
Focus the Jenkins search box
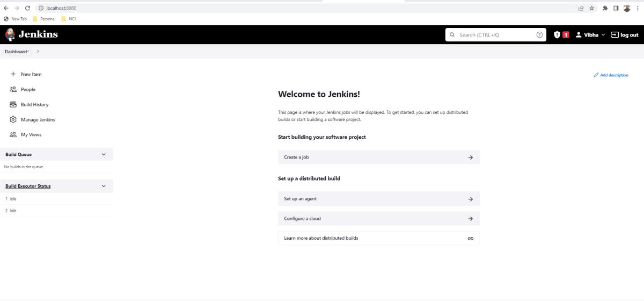(x=494, y=35)
